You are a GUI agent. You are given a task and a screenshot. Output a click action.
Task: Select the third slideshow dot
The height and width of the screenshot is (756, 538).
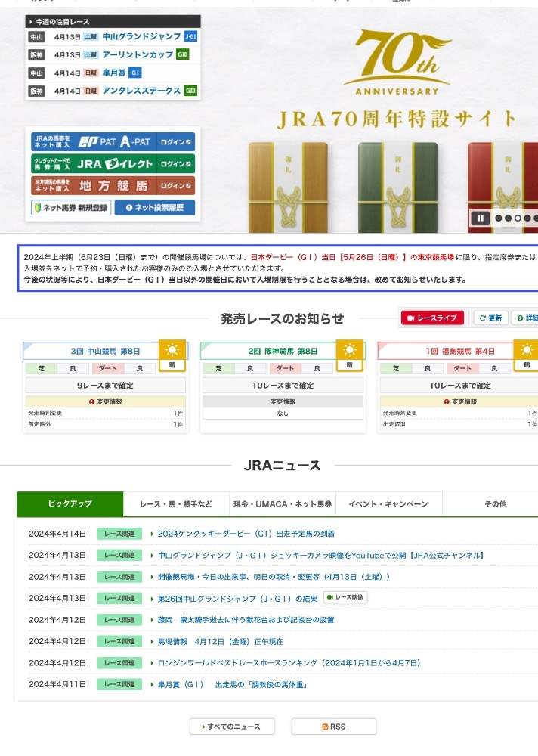click(x=518, y=218)
